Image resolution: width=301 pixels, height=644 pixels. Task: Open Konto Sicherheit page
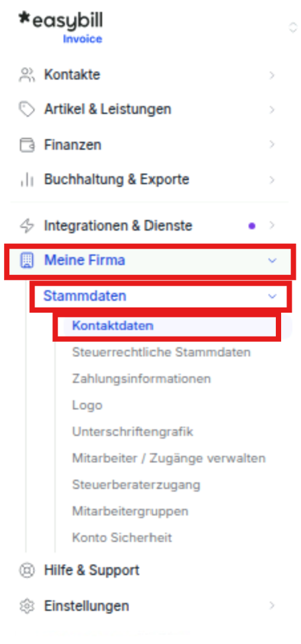click(122, 537)
